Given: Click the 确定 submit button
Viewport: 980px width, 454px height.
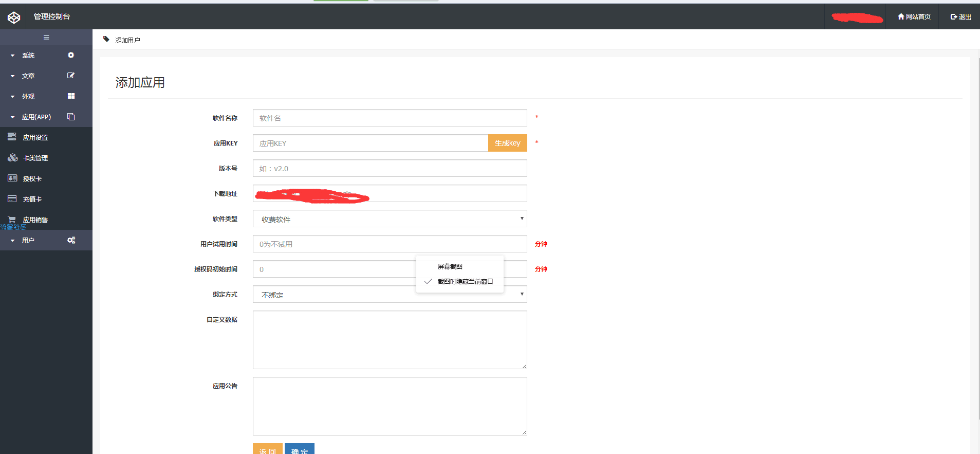Looking at the screenshot, I should point(300,449).
